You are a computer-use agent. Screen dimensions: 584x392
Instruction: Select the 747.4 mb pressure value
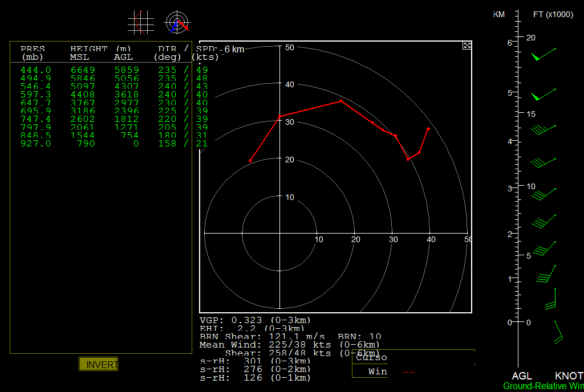(36, 119)
